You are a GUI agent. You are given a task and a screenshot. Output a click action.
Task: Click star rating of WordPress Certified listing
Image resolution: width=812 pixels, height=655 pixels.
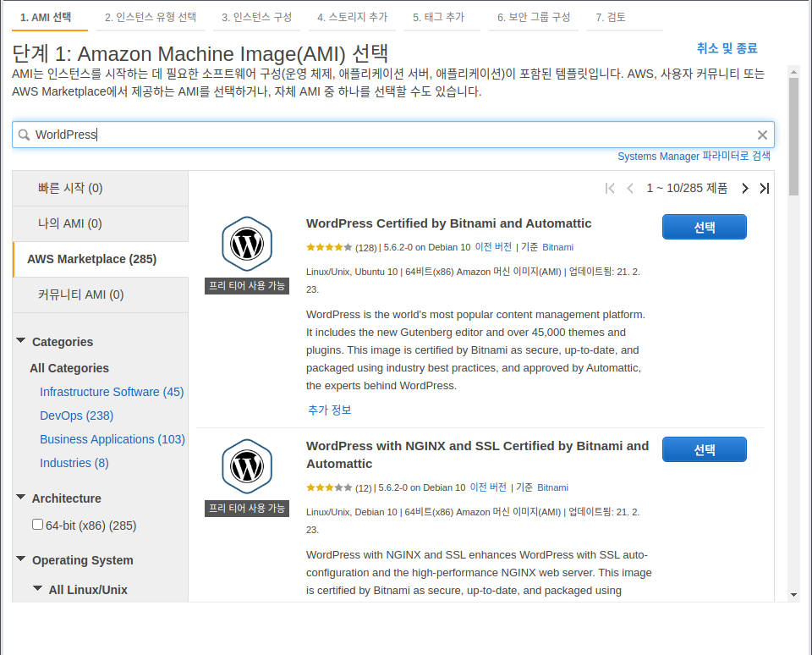click(329, 247)
